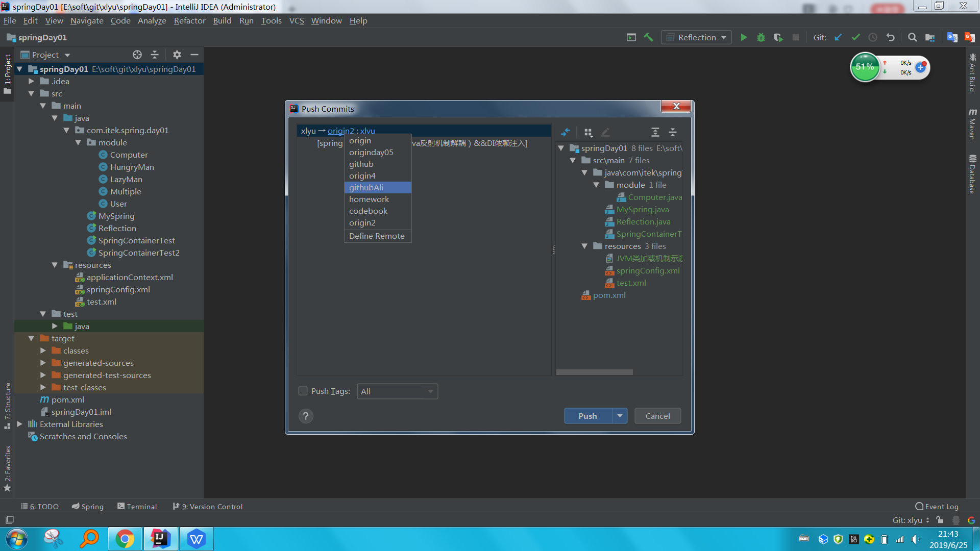
Task: Open the Push button dropdown arrow
Action: point(620,416)
